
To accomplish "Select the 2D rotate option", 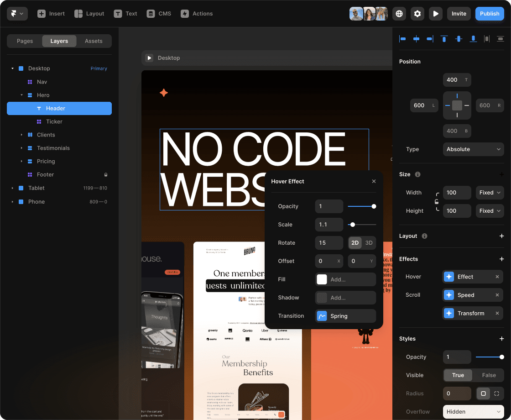I will [355, 243].
